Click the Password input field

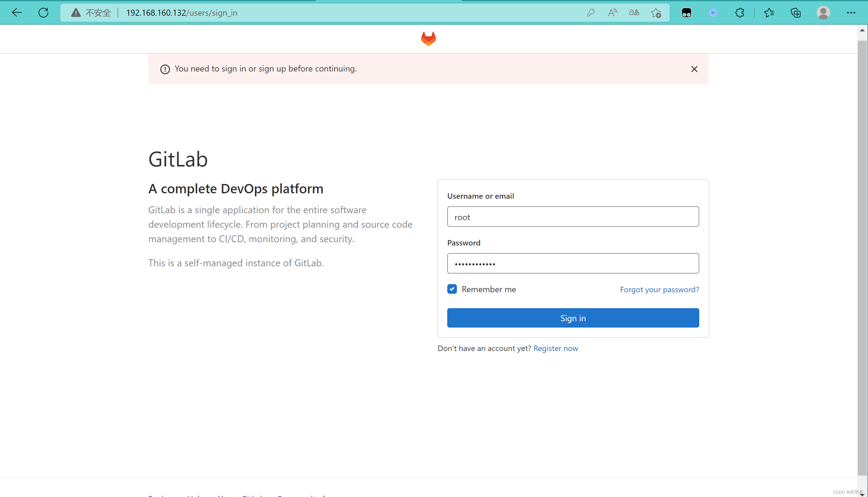pos(573,263)
